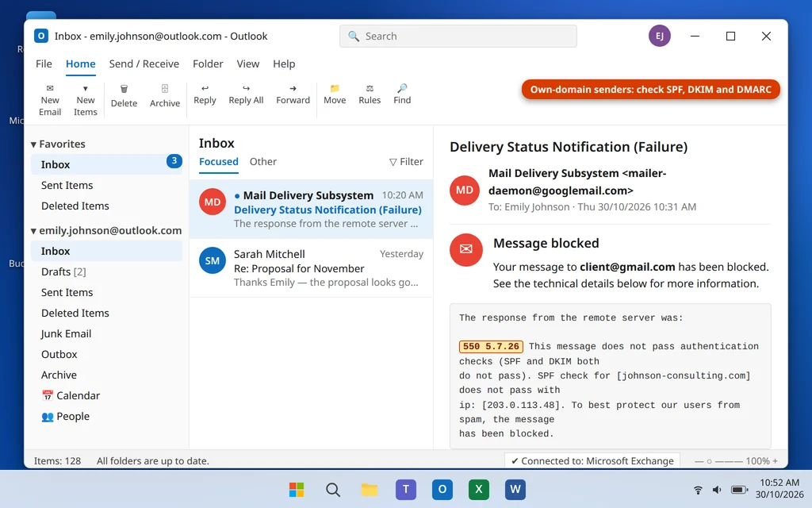Click Items: 128 in status bar
Viewport: 812px width, 508px height.
57,461
